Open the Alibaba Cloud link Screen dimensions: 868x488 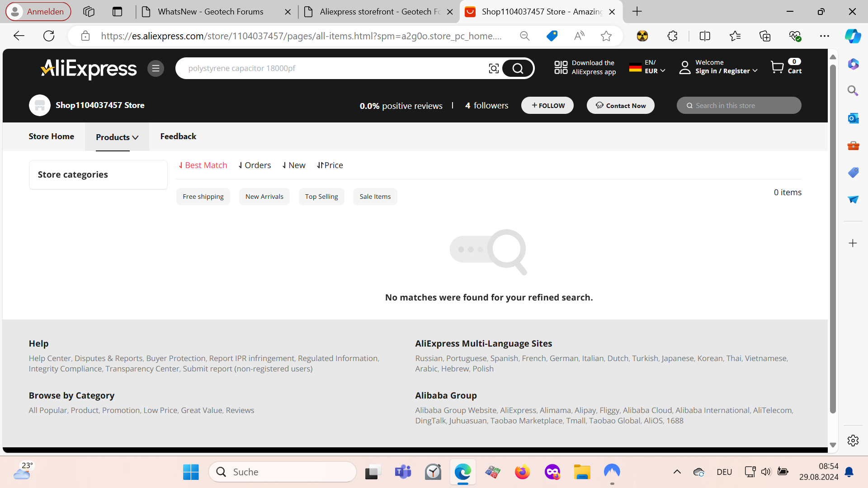coord(647,410)
